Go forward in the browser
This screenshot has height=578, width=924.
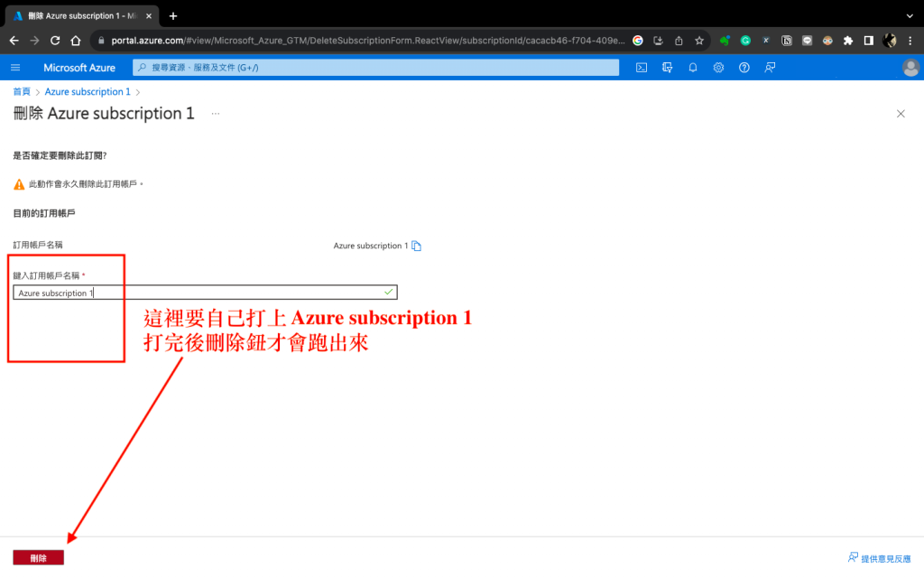[x=35, y=41]
